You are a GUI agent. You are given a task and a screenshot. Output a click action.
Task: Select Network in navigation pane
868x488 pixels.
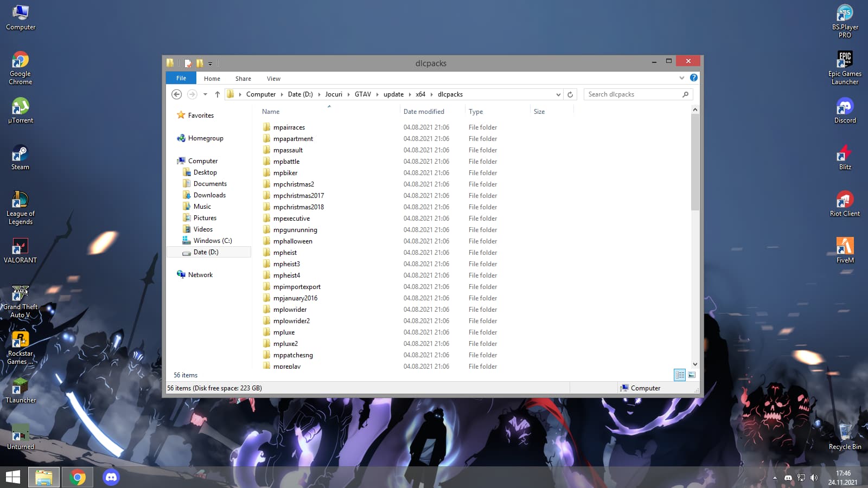click(200, 275)
